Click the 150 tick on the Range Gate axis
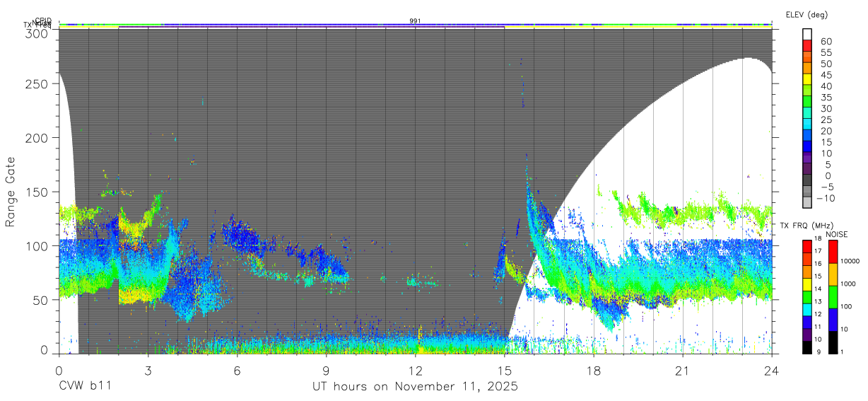This screenshot has height=401, width=868. pos(36,192)
